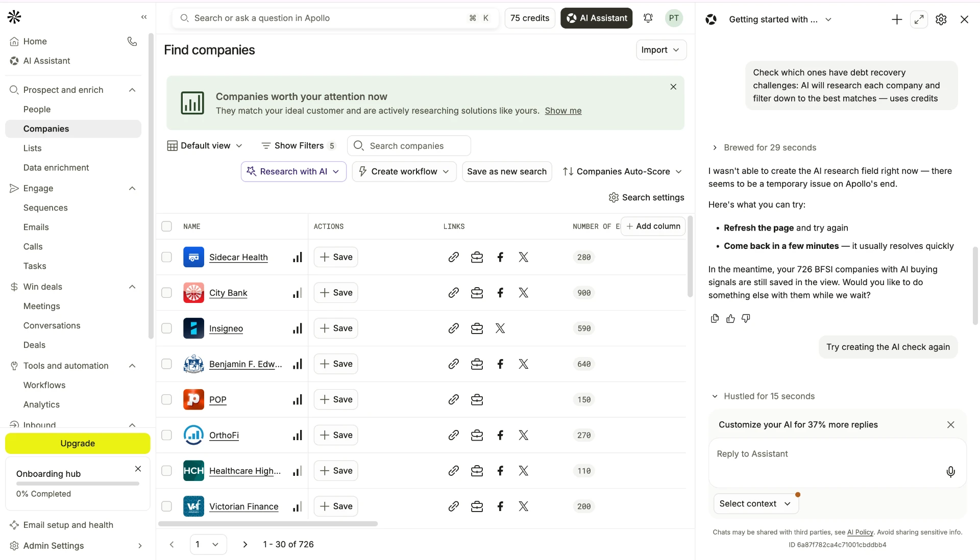This screenshot has height=560, width=980.
Task: Open City Bank LinkedIn briefcase icon
Action: (477, 293)
